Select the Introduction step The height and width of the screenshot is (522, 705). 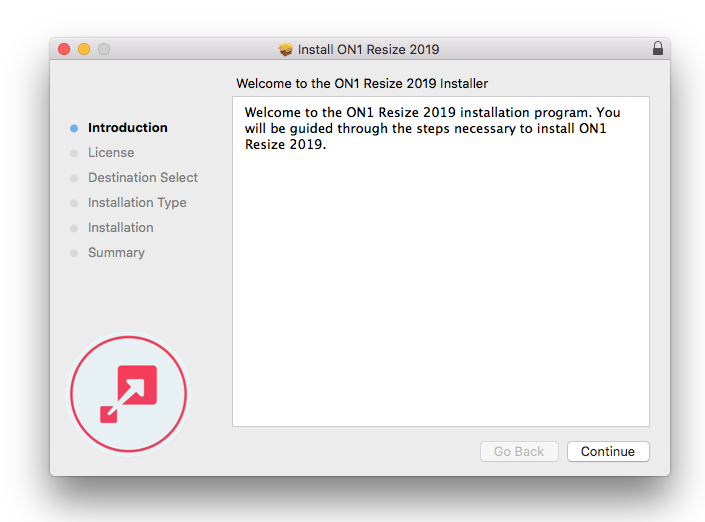(x=128, y=128)
